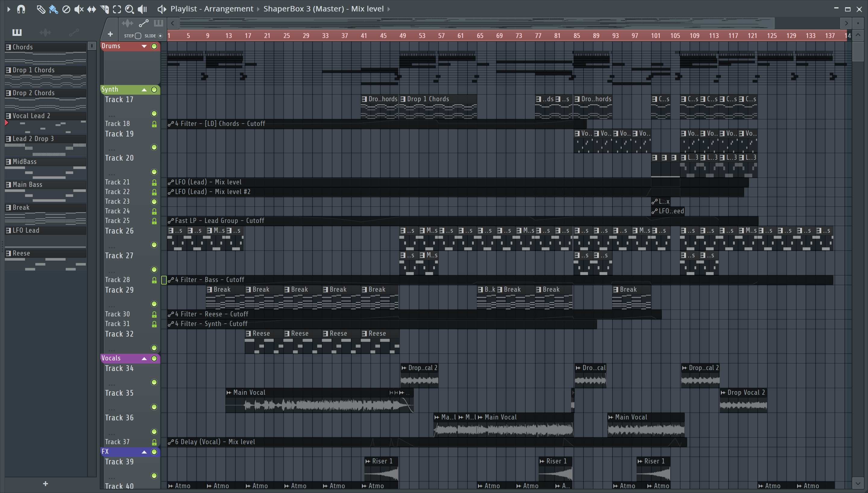The height and width of the screenshot is (493, 868).
Task: Open Drop 1 Chords clip on Track 17
Action: (438, 107)
